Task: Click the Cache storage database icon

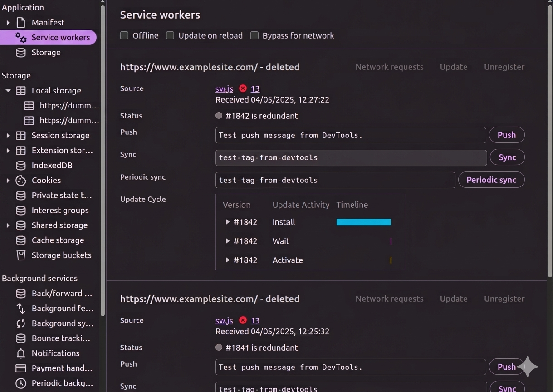Action: pos(21,240)
